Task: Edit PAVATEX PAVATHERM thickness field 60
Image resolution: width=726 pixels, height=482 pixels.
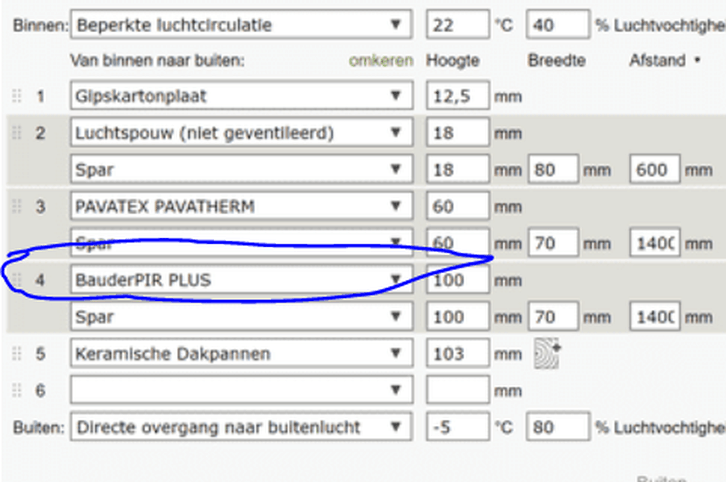Action: [457, 207]
